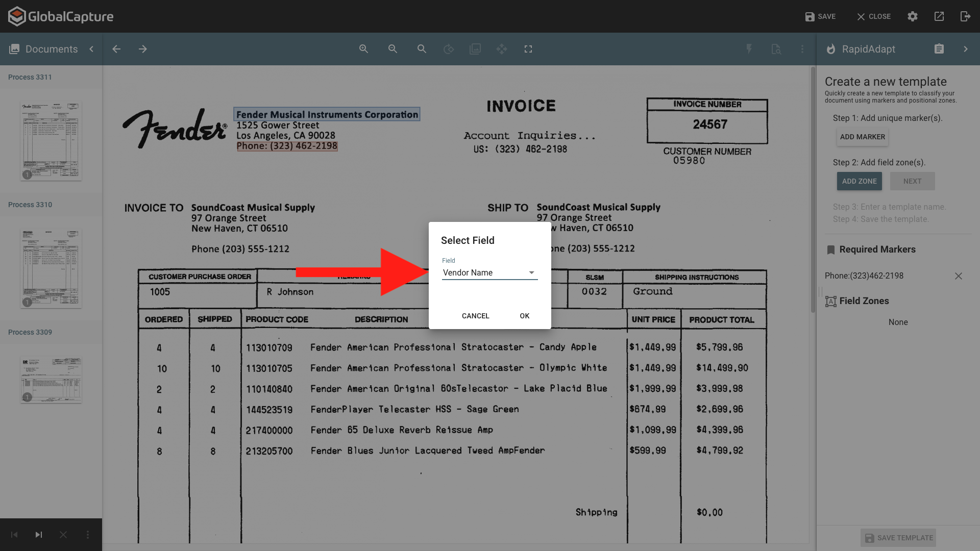The height and width of the screenshot is (551, 980).
Task: Click the logout icon
Action: coord(965,16)
